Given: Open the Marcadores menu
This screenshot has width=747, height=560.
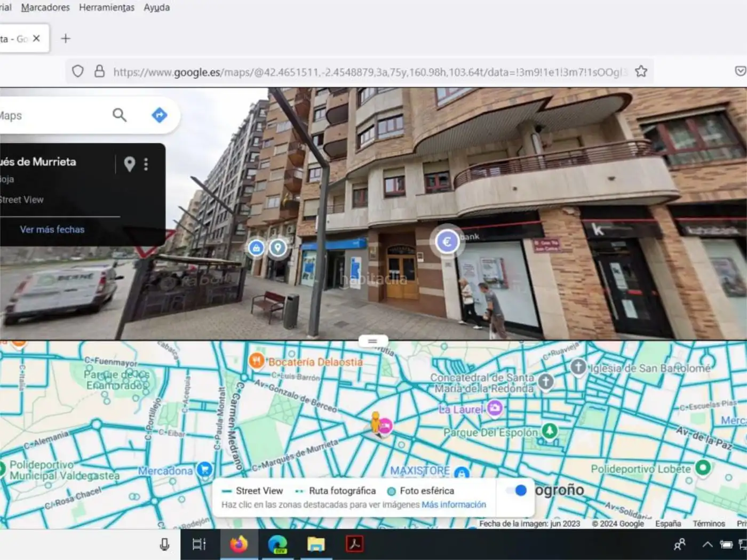Looking at the screenshot, I should click(x=45, y=7).
